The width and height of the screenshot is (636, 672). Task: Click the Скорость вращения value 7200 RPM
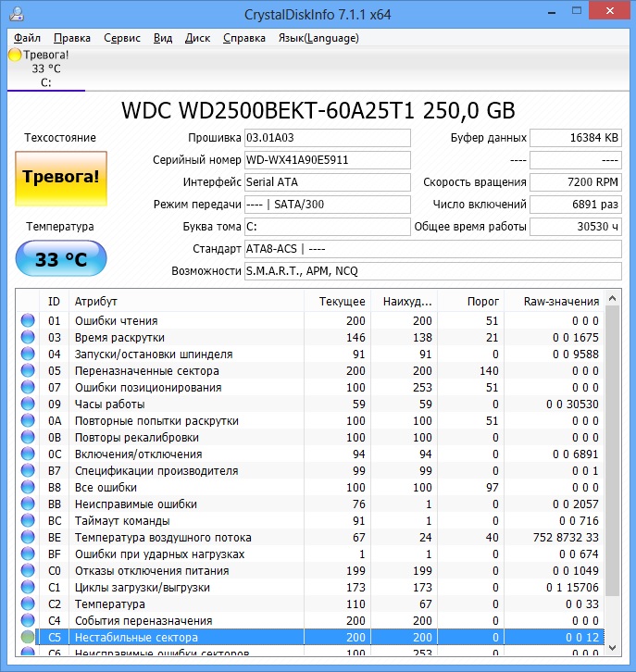[576, 182]
